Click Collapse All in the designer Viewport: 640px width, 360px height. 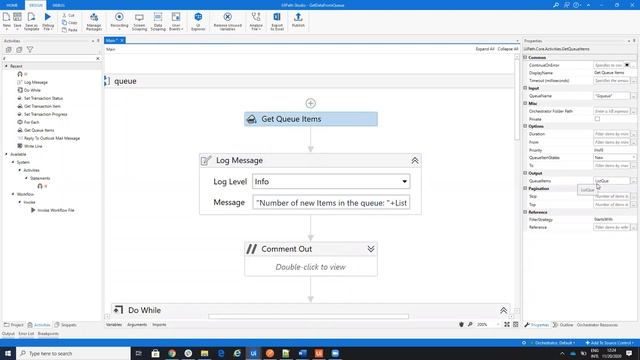(508, 49)
